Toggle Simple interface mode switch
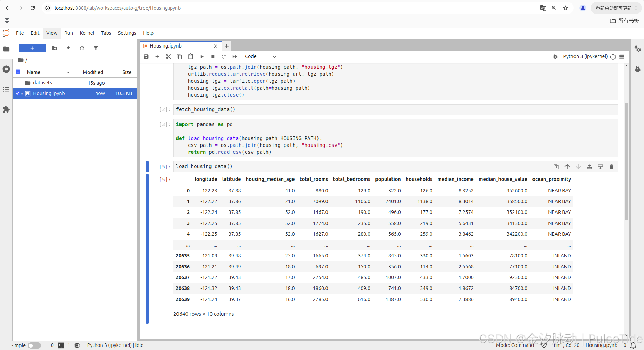 click(x=34, y=345)
